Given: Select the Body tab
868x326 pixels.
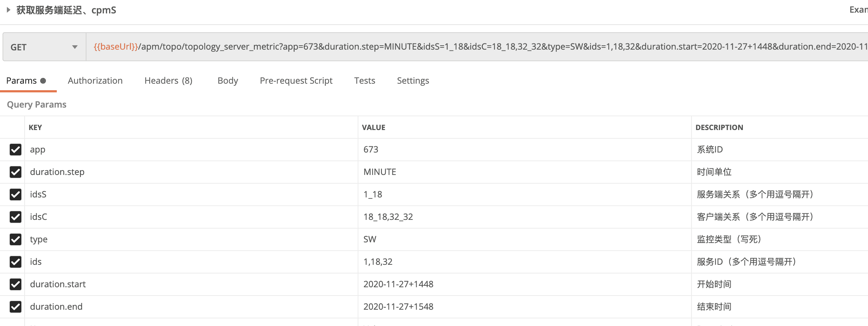Looking at the screenshot, I should pyautogui.click(x=227, y=80).
